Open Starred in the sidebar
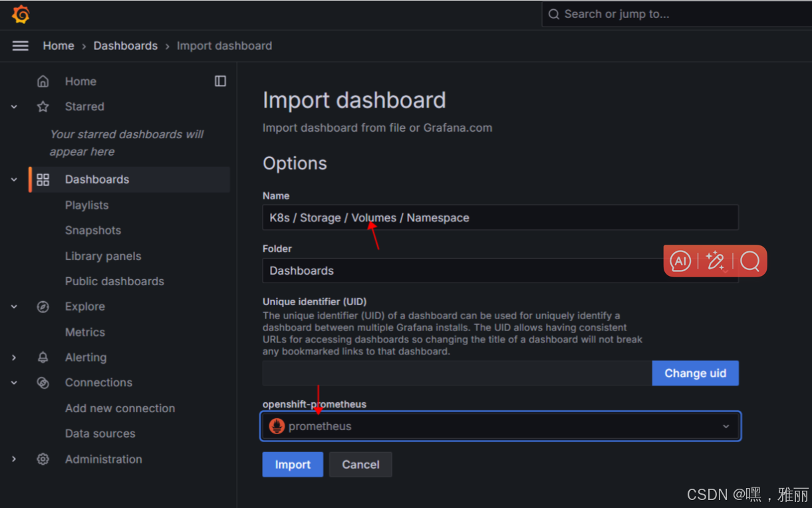This screenshot has height=508, width=812. tap(84, 106)
